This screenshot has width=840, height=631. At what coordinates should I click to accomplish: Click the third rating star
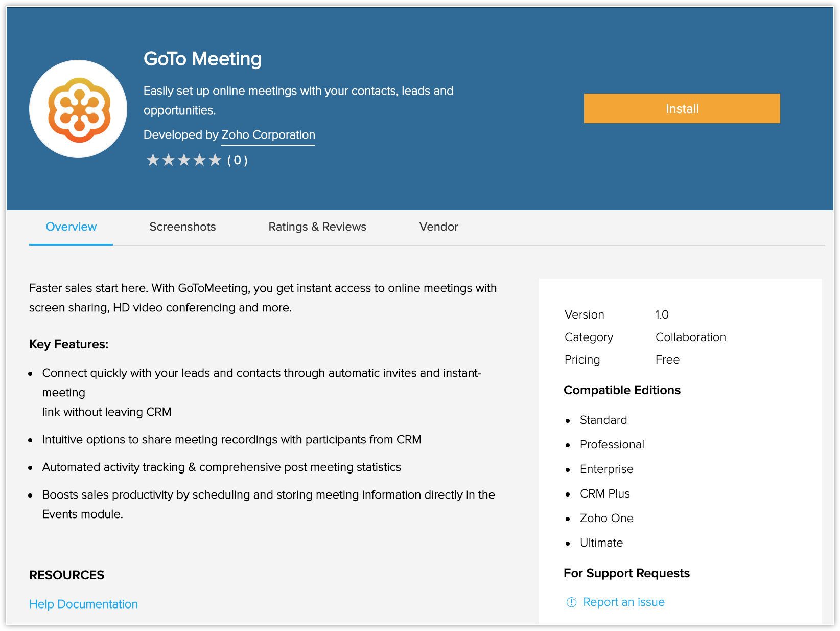point(184,161)
